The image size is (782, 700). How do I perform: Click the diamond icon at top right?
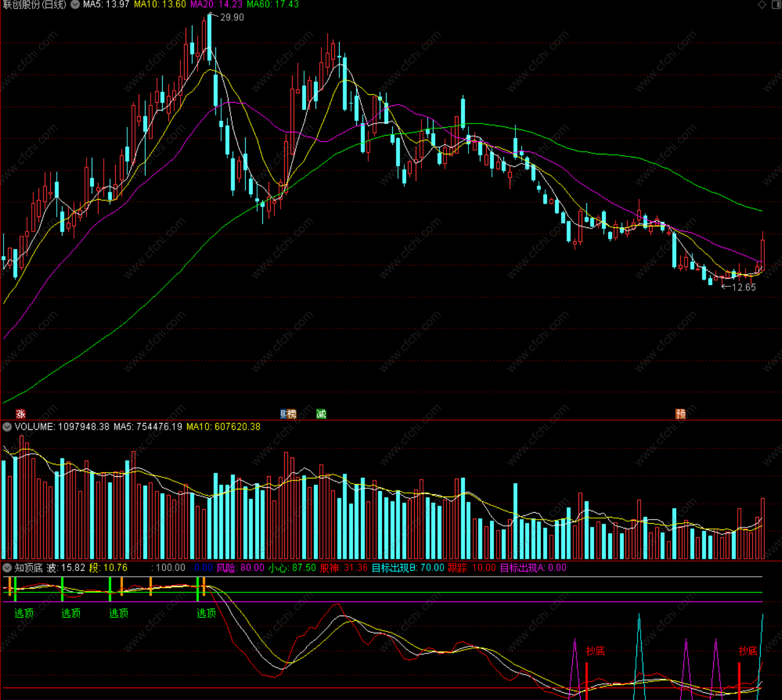click(x=762, y=5)
